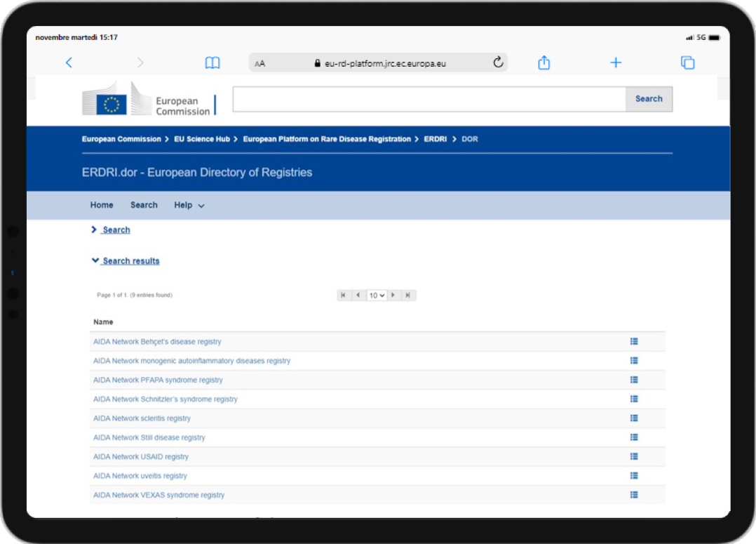Open the Search menu item

click(x=144, y=205)
